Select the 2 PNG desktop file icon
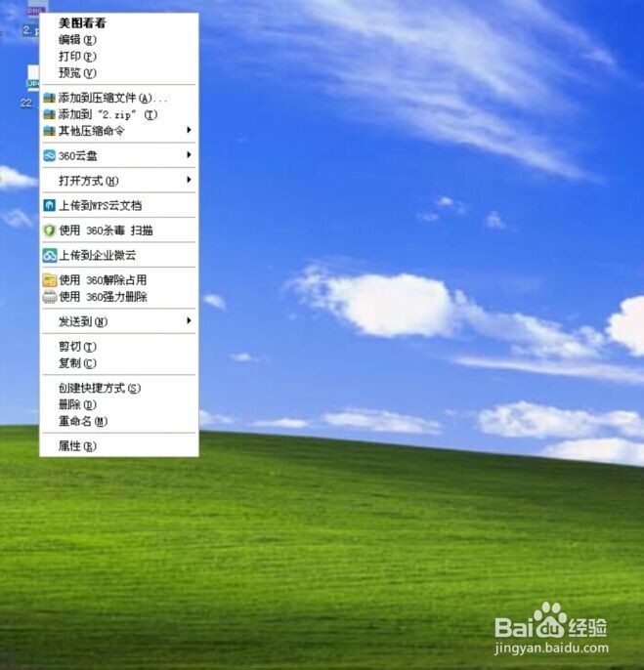The height and width of the screenshot is (670, 644). pyautogui.click(x=36, y=10)
